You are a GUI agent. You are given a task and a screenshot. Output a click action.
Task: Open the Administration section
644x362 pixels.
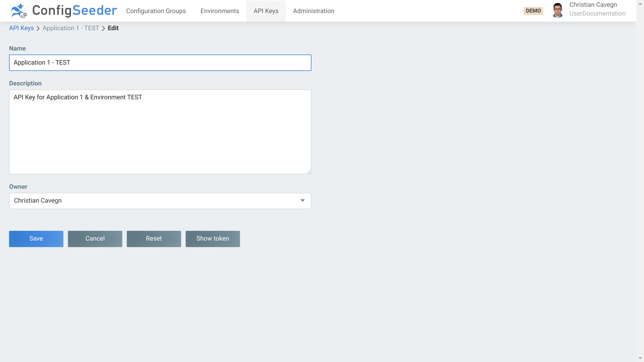(313, 11)
